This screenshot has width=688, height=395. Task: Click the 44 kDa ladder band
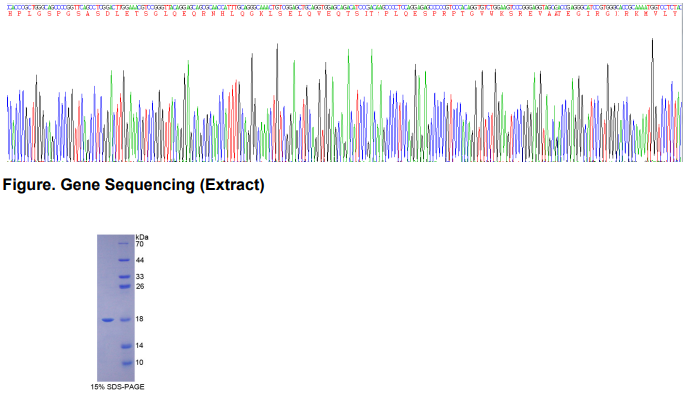coord(125,260)
